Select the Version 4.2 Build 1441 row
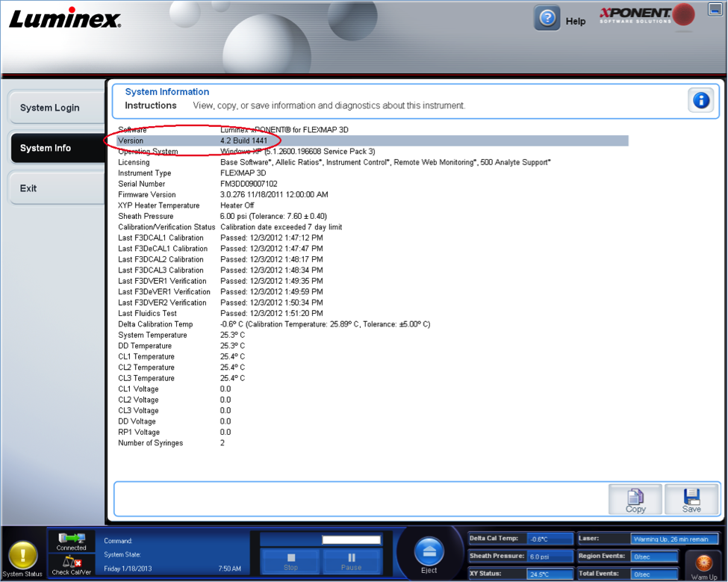This screenshot has width=728, height=582. click(x=373, y=140)
